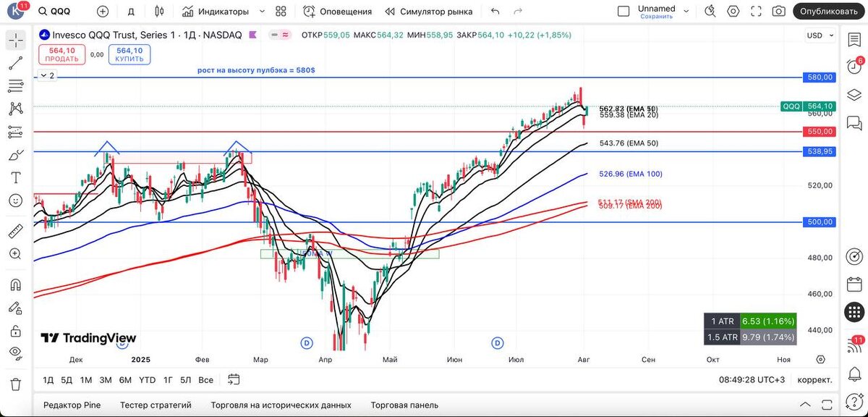Open the candlestick chart type selector
The height and width of the screenshot is (417, 868).
pos(160,12)
